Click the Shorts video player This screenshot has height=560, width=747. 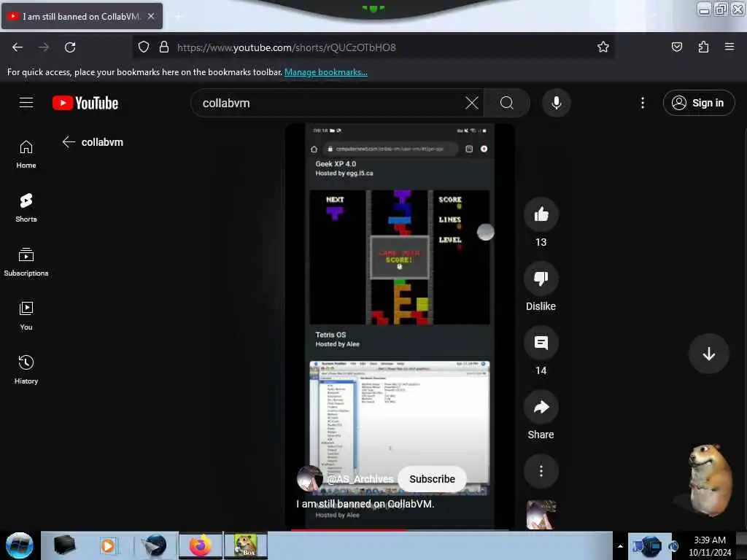tap(399, 326)
